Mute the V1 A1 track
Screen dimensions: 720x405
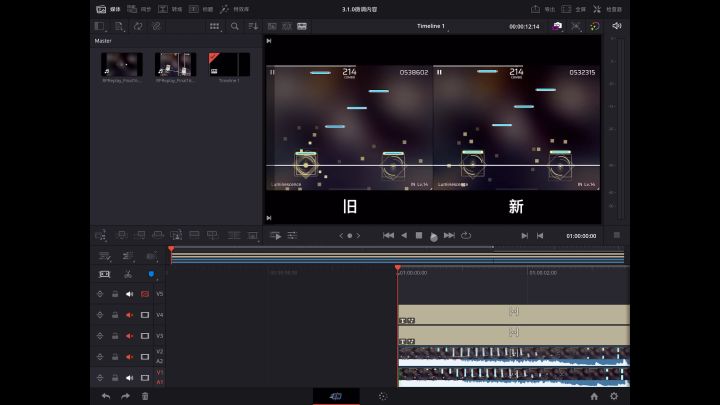pos(129,378)
